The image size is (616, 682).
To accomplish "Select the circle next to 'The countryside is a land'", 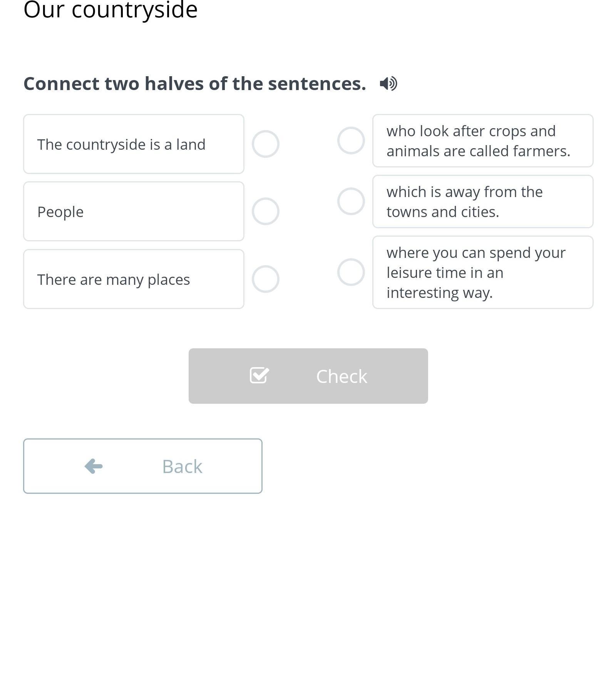I will 266,144.
